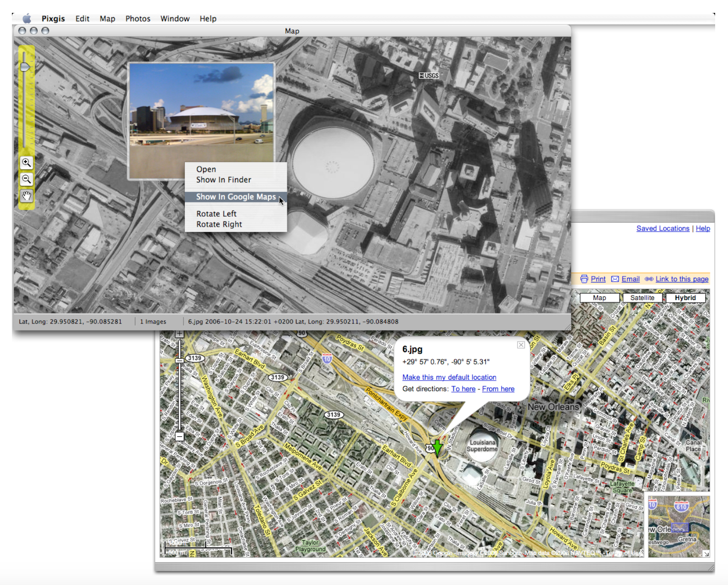
Task: Click the Print link
Action: (x=598, y=279)
